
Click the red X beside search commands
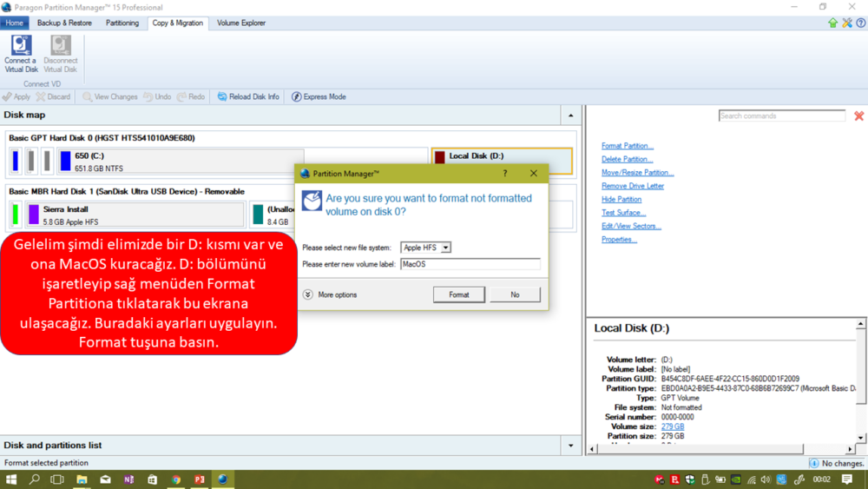(858, 116)
